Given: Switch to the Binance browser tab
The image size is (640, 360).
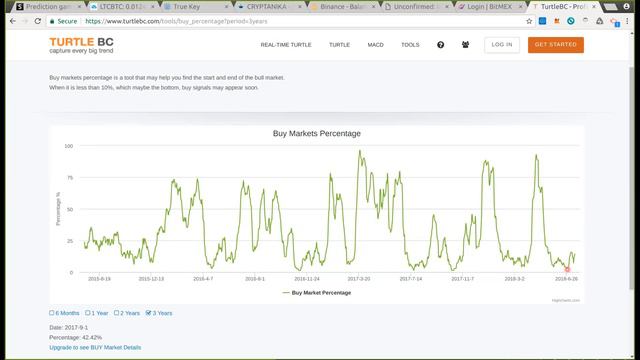Looking at the screenshot, I should tap(342, 7).
